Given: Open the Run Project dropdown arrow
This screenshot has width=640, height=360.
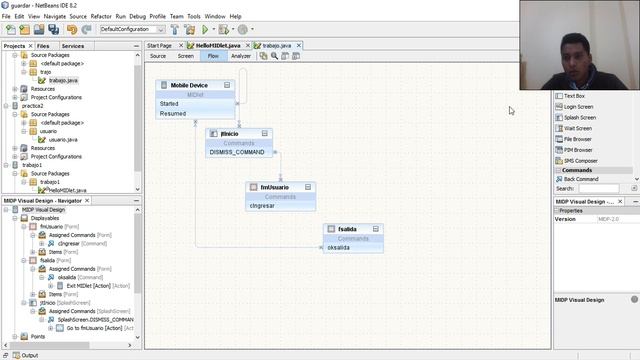Looking at the screenshot, I should (213, 29).
